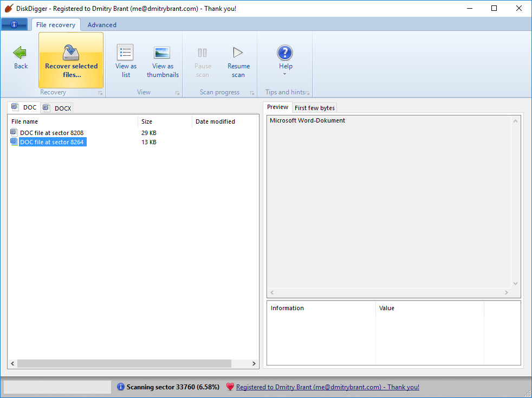Open the Registered to Dmitry Brant link
This screenshot has width=532, height=398.
click(x=327, y=387)
